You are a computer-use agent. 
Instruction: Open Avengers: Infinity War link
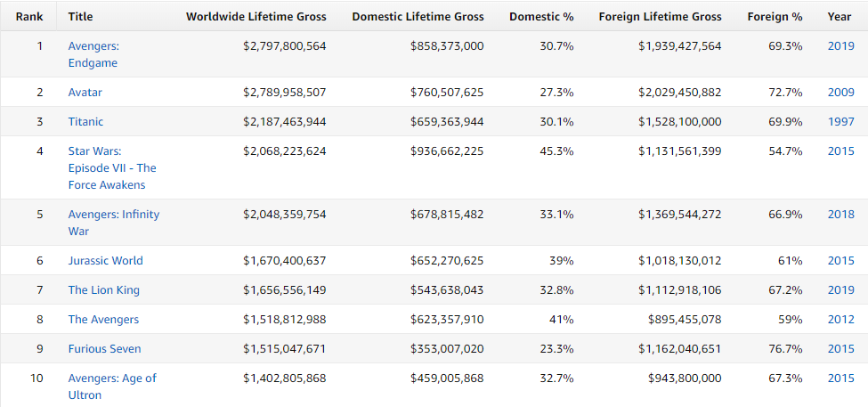(113, 223)
